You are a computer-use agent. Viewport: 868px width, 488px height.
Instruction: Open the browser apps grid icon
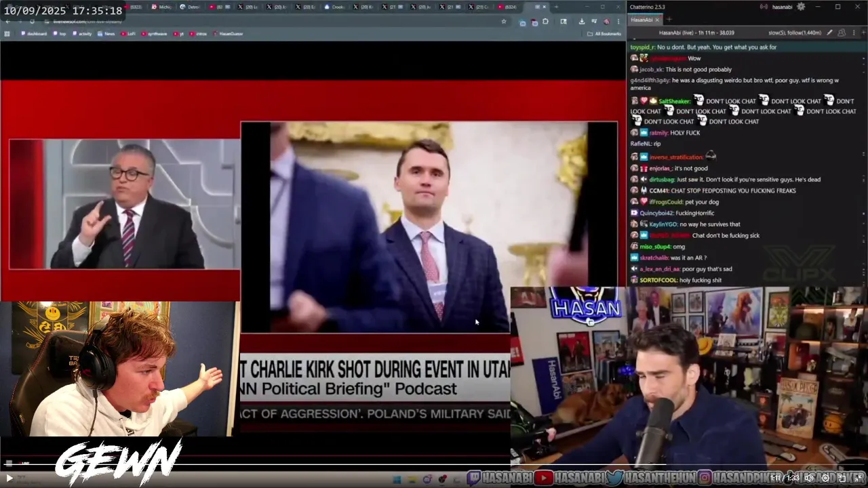click(7, 33)
